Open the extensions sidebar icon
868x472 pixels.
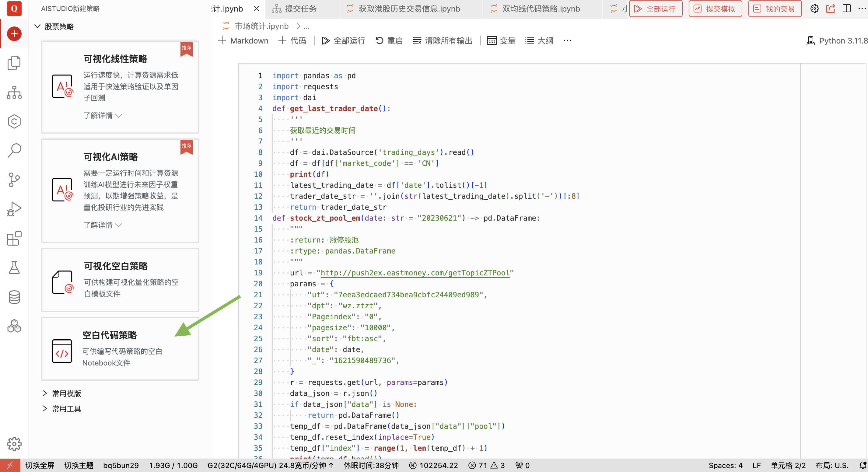(14, 239)
